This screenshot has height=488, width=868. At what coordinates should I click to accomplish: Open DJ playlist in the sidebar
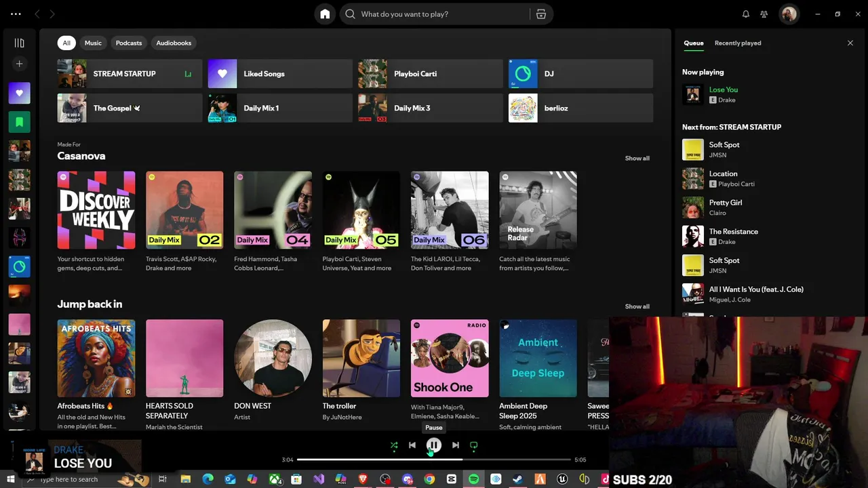pos(19,266)
